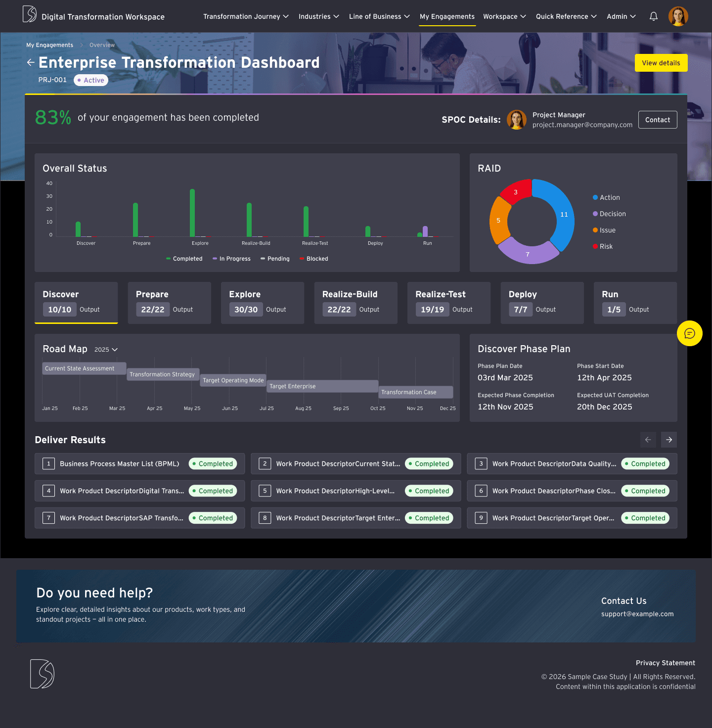712x728 pixels.
Task: Click the My Engagements breadcrumb link
Action: [49, 45]
